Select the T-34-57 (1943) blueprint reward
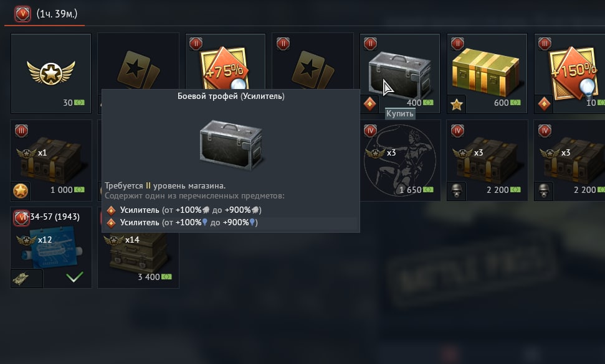 tap(51, 247)
